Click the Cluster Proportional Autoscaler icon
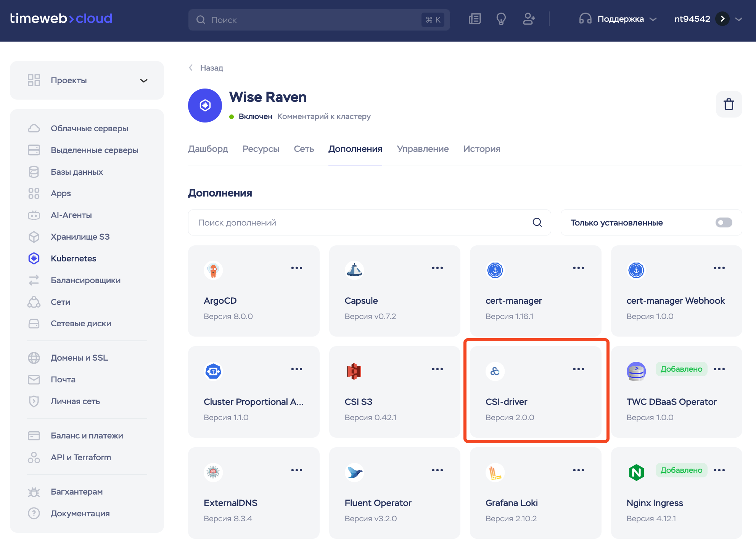This screenshot has height=548, width=756. [x=213, y=371]
